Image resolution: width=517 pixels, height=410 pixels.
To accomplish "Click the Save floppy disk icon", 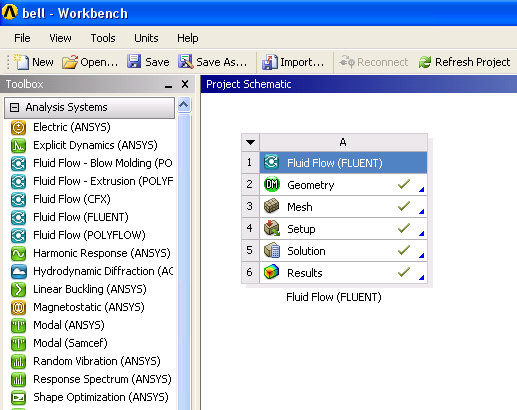I will [x=134, y=62].
